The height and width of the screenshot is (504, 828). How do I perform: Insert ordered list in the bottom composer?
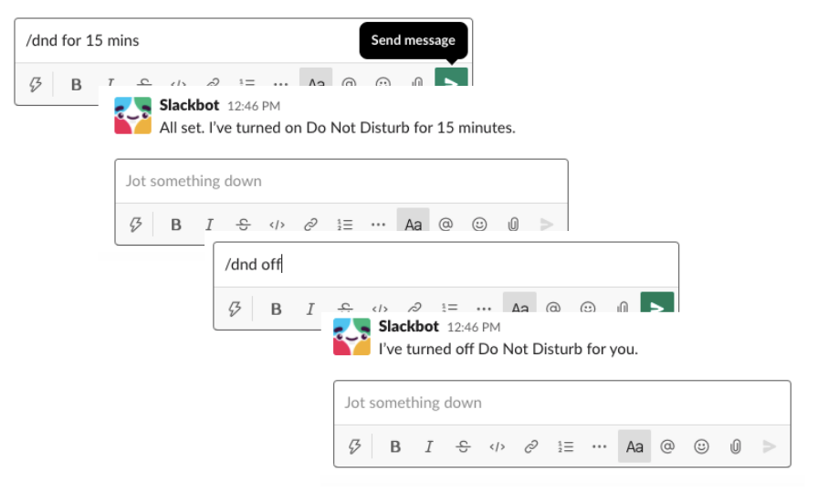[x=565, y=446]
